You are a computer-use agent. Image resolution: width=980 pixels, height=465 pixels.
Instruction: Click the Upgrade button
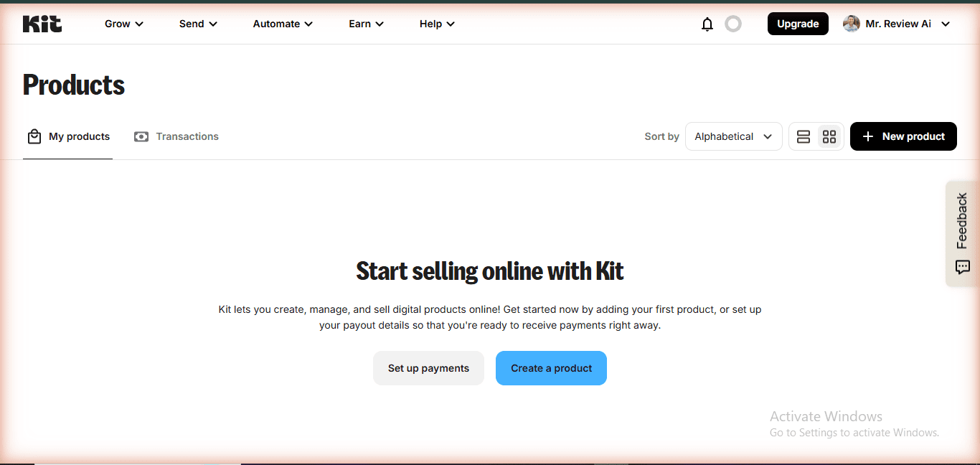[x=798, y=24]
